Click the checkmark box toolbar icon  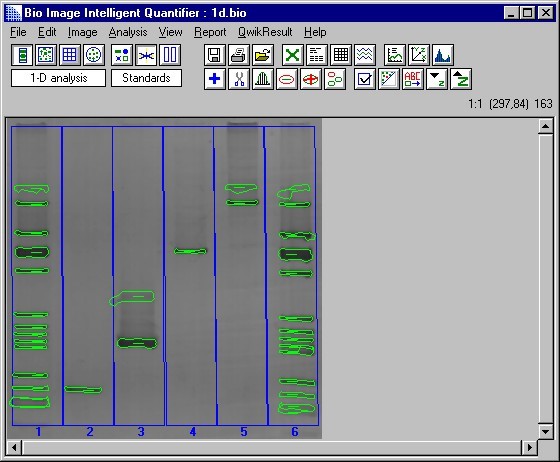[365, 79]
